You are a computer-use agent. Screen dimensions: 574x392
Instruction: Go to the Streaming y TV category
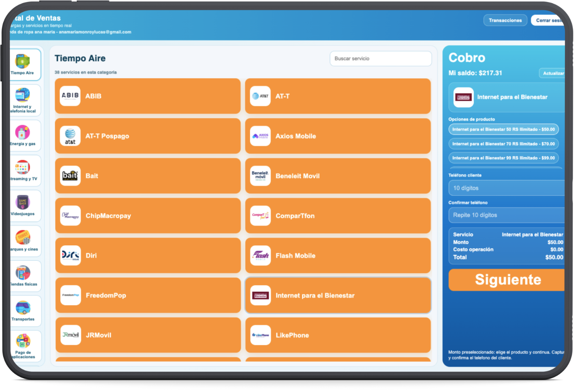coord(25,171)
